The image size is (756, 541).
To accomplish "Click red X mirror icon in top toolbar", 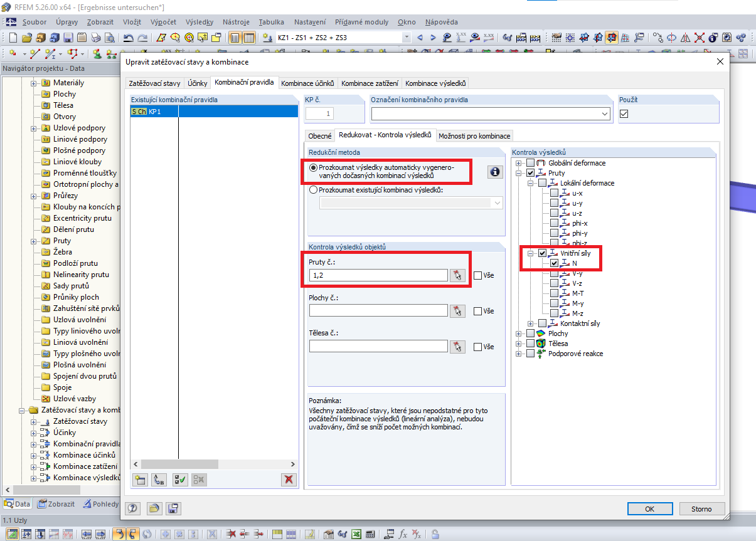I will [x=699, y=38].
